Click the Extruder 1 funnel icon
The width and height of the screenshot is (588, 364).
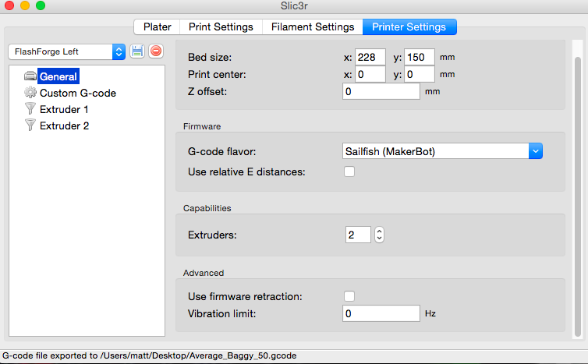pos(30,109)
